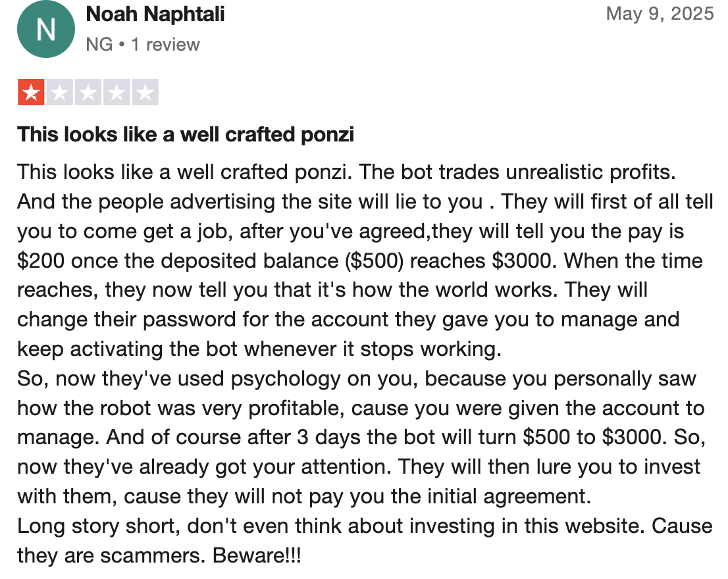728x579 pixels.
Task: Click the fifth grey star
Action: click(145, 92)
